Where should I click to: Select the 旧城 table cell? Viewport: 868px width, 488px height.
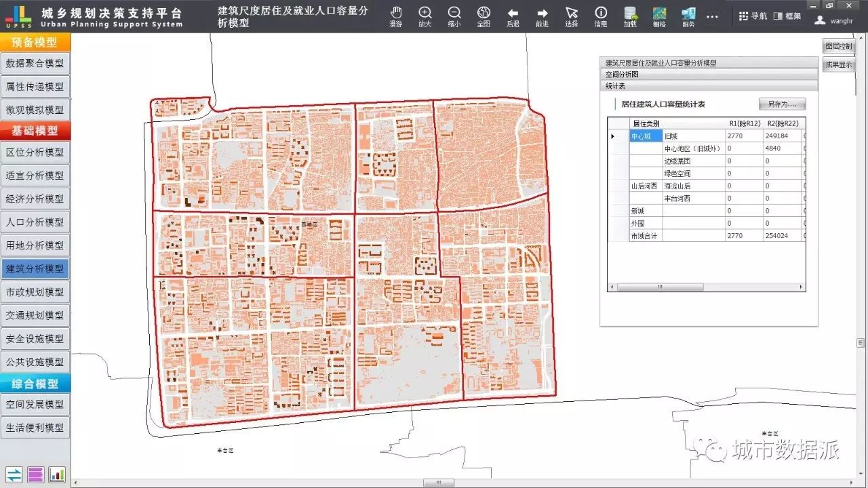[x=693, y=136]
